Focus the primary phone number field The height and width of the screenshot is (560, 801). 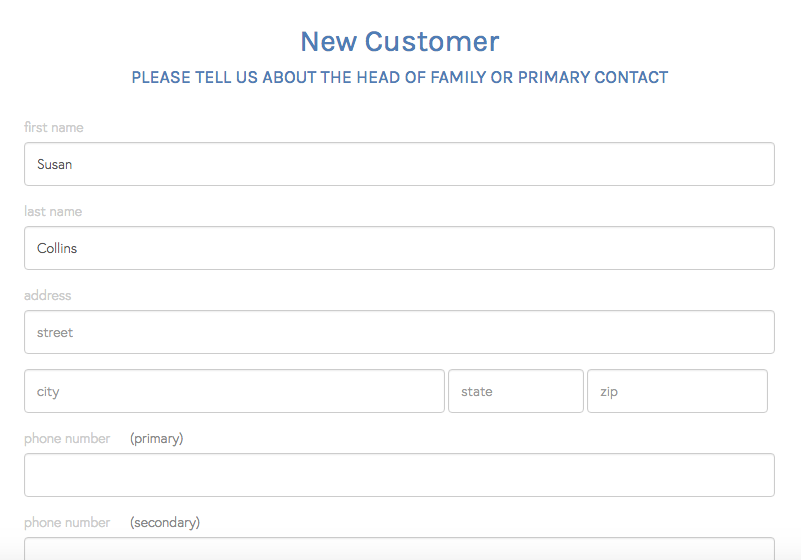(x=400, y=475)
